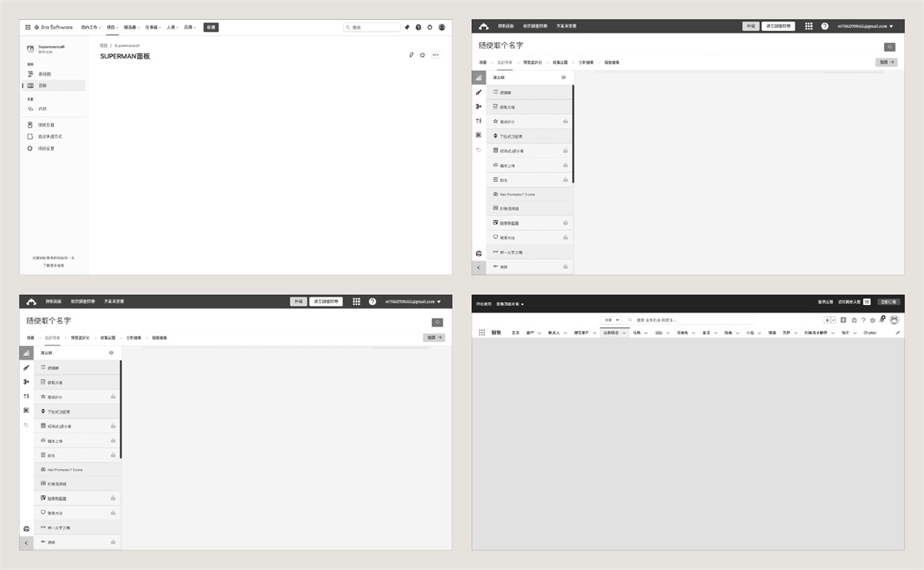
Task: Open Jira notifications bell icon
Action: (x=407, y=27)
